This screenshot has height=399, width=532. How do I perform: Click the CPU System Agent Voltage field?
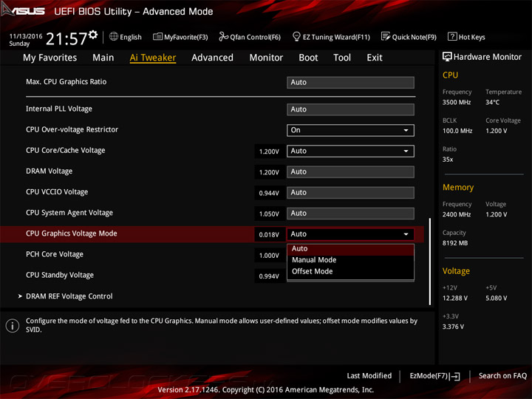[350, 214]
